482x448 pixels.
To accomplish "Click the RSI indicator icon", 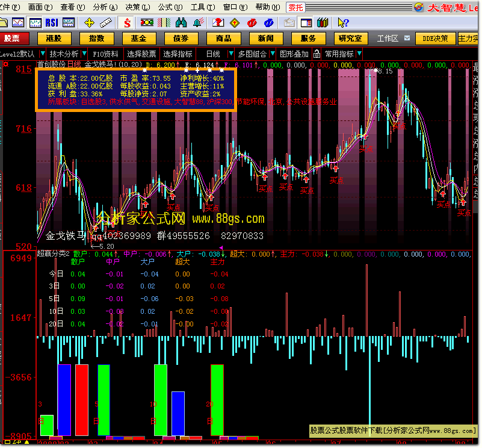I will pyautogui.click(x=52, y=23).
